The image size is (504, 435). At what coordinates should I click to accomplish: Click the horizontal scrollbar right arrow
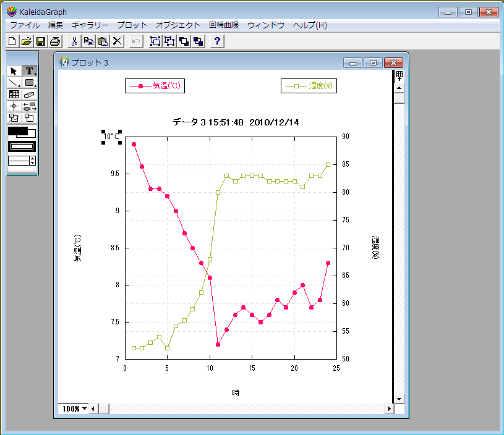tap(389, 408)
